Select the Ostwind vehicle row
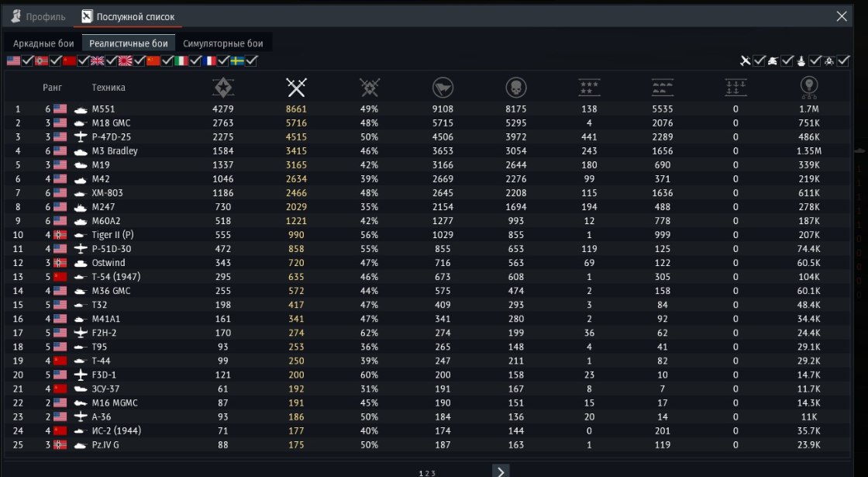 [427, 263]
